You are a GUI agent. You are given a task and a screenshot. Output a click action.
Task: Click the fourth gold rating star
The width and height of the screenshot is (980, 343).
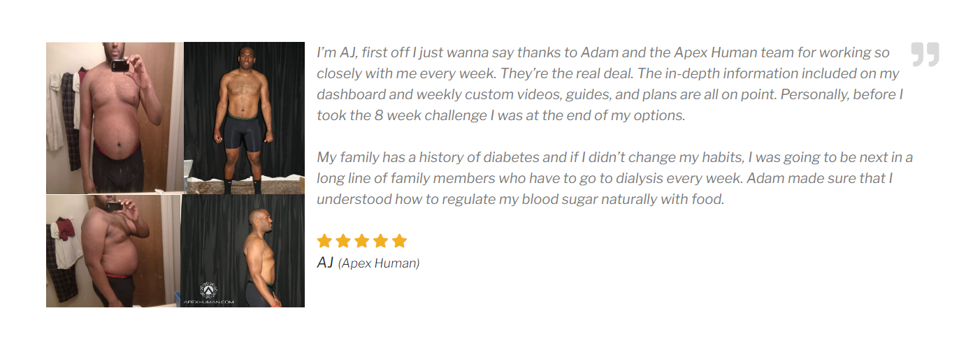tap(380, 241)
